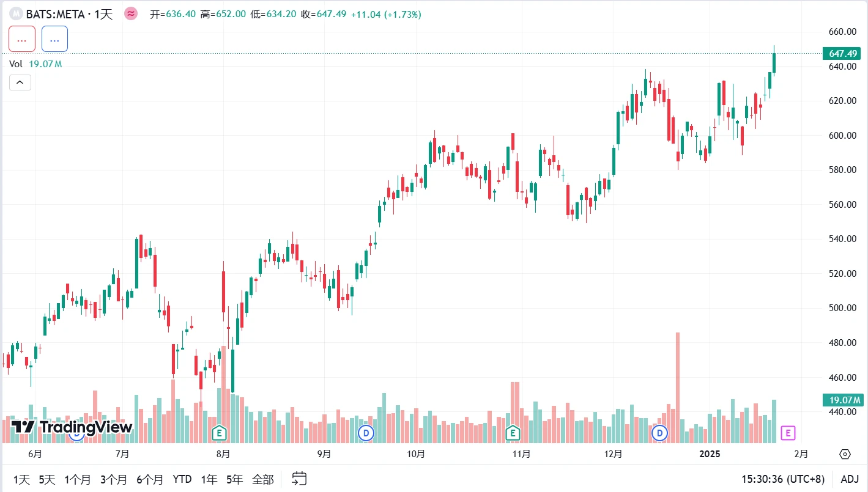Open the blue ellipsis button
The image size is (868, 492).
54,39
